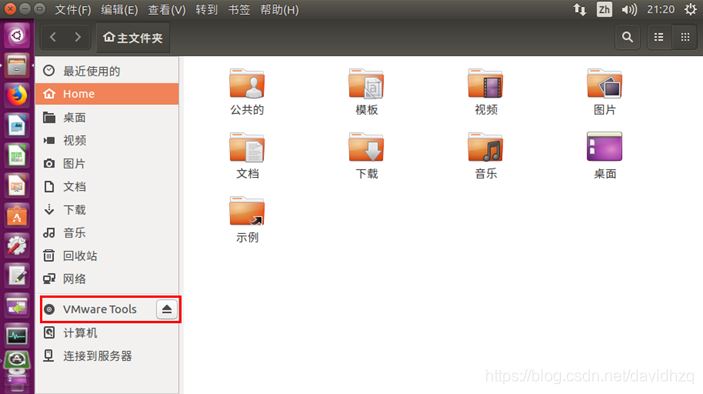Launch LibreOffice Writer from the dock

tap(17, 126)
